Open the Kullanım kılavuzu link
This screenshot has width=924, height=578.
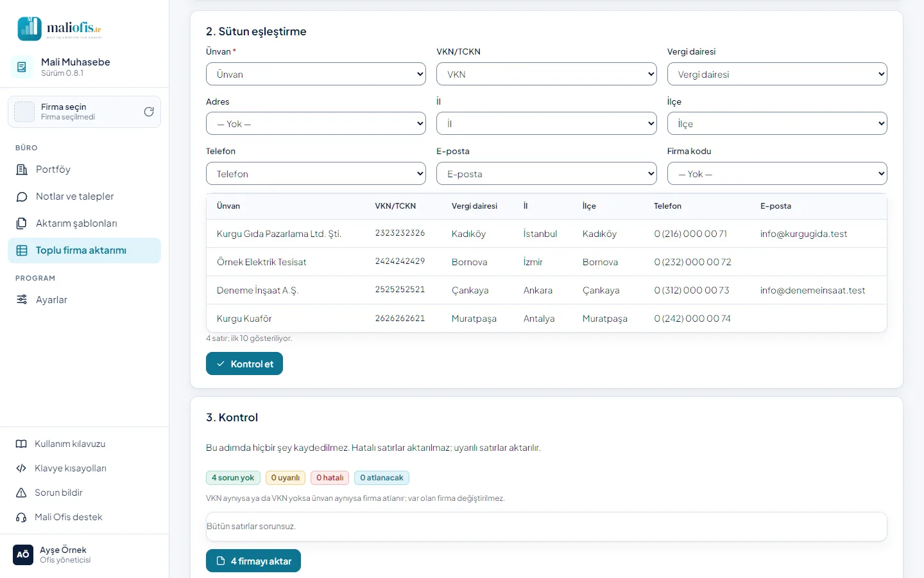[84, 444]
